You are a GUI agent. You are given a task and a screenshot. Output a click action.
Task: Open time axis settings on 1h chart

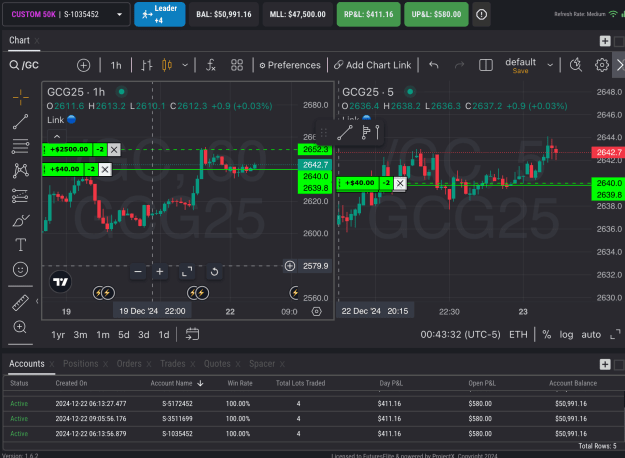tap(316, 311)
